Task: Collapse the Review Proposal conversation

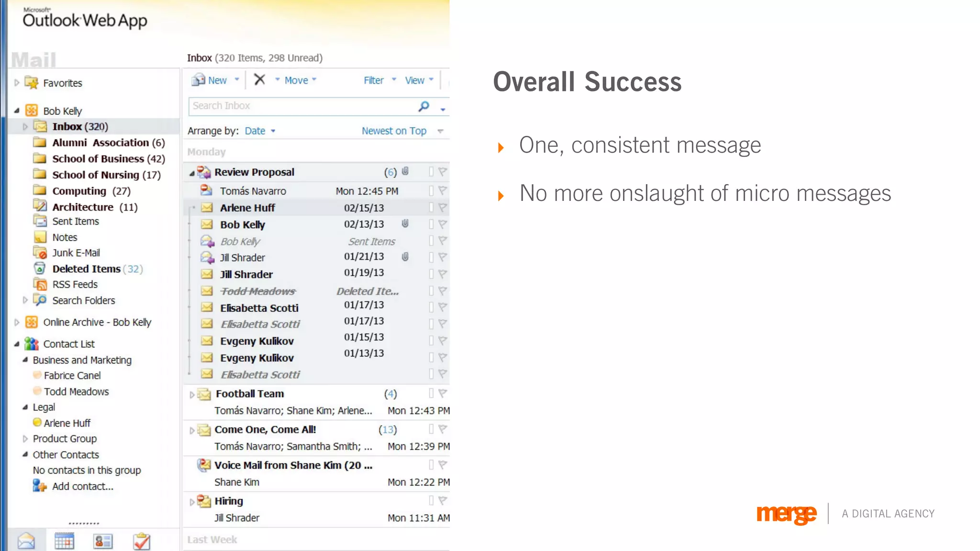Action: click(x=192, y=173)
